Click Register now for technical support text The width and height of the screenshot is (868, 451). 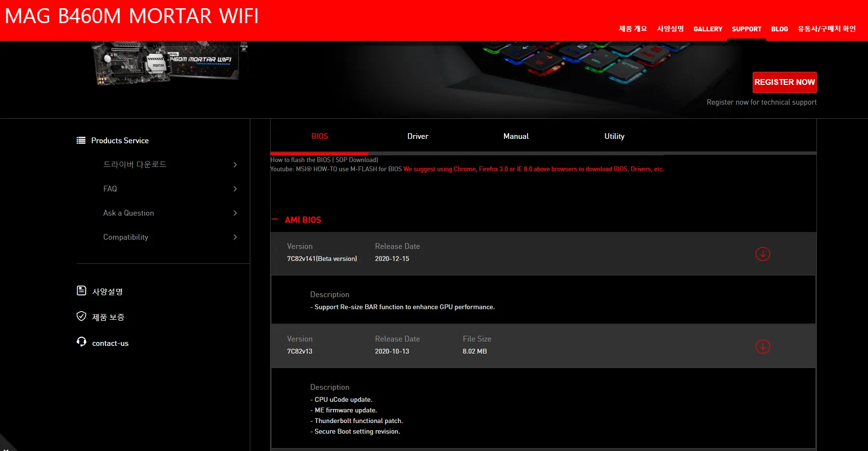point(761,102)
